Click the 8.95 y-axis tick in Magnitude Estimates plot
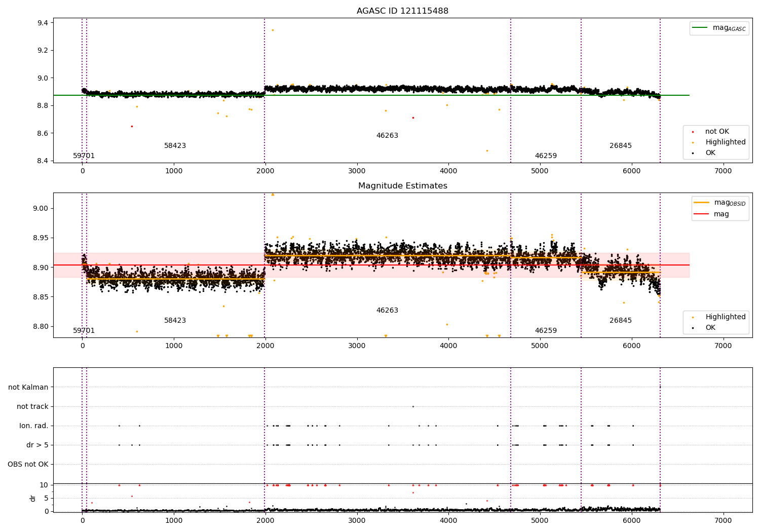This screenshot has height=532, width=760. point(41,238)
